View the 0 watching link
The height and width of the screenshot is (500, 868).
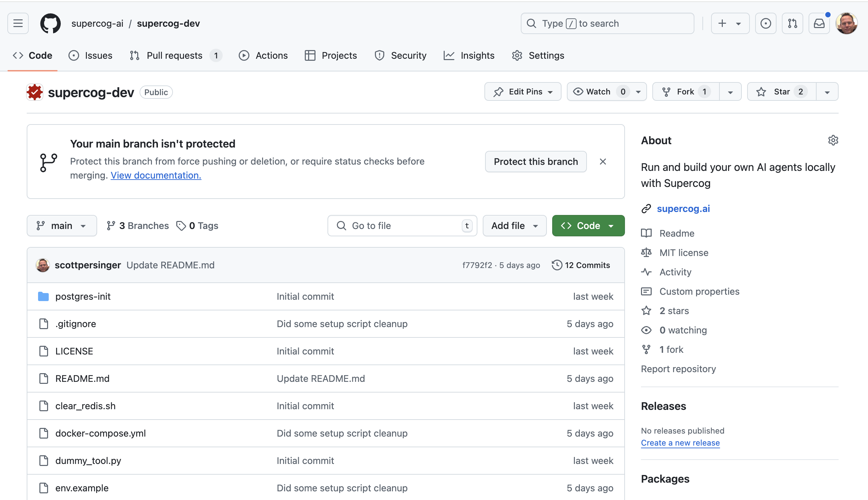click(683, 330)
